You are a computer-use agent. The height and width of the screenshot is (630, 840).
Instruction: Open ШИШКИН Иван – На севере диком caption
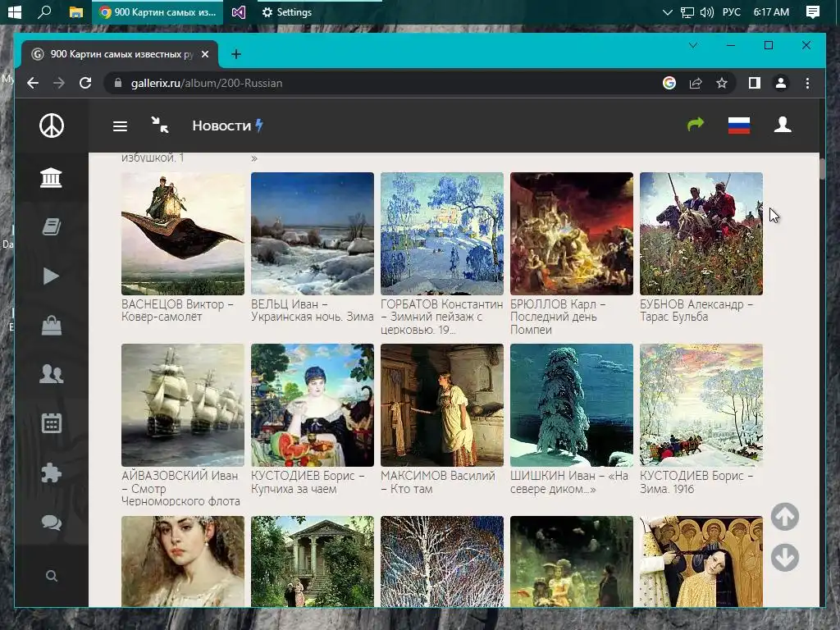569,482
